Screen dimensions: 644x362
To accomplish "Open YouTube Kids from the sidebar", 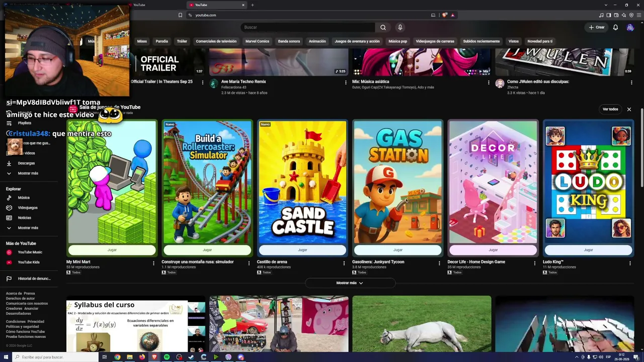I will point(28,262).
